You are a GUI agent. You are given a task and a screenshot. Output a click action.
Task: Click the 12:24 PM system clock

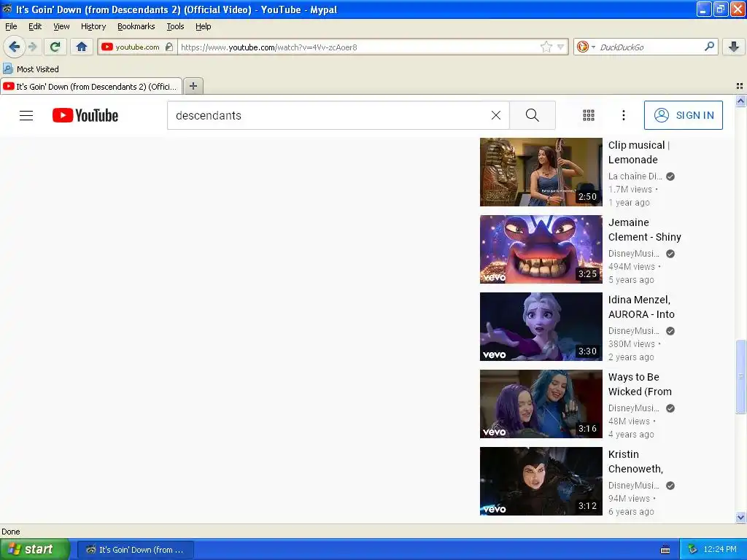point(720,550)
